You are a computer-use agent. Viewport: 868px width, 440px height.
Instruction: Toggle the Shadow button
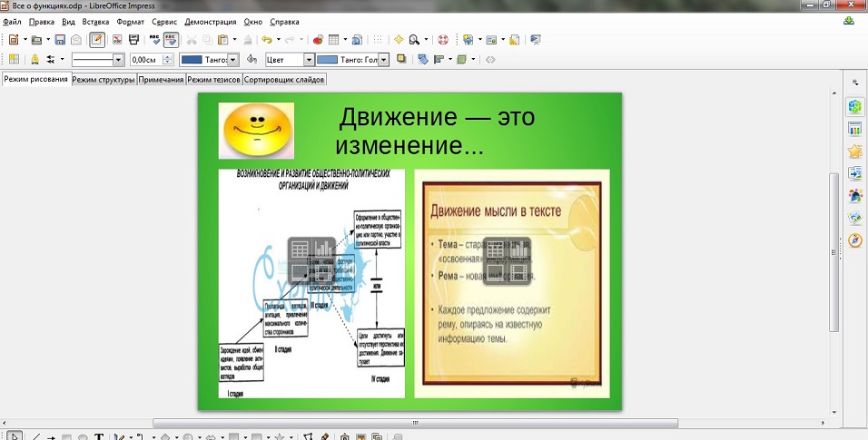pyautogui.click(x=400, y=60)
